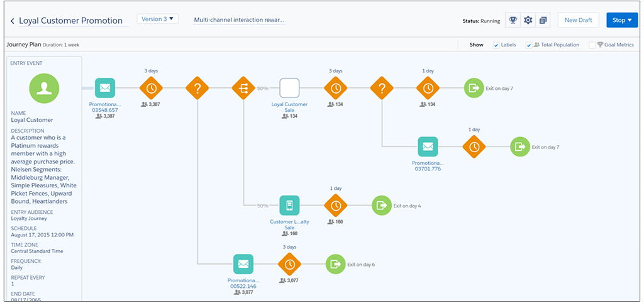This screenshot has width=644, height=303.
Task: Select the empty Loyal Customer Sale activity
Action: point(289,88)
